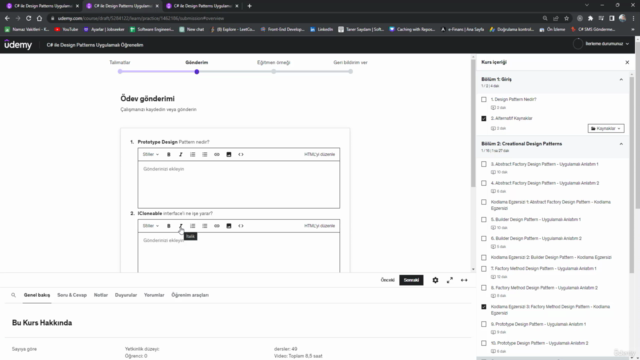Insert link in question 2 editor
Image resolution: width=640 pixels, height=360 pixels.
(217, 226)
